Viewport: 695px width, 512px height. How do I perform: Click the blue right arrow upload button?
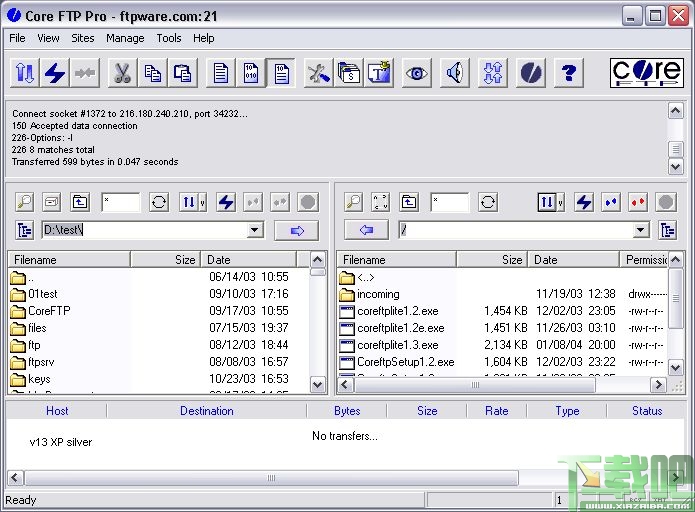pyautogui.click(x=296, y=231)
